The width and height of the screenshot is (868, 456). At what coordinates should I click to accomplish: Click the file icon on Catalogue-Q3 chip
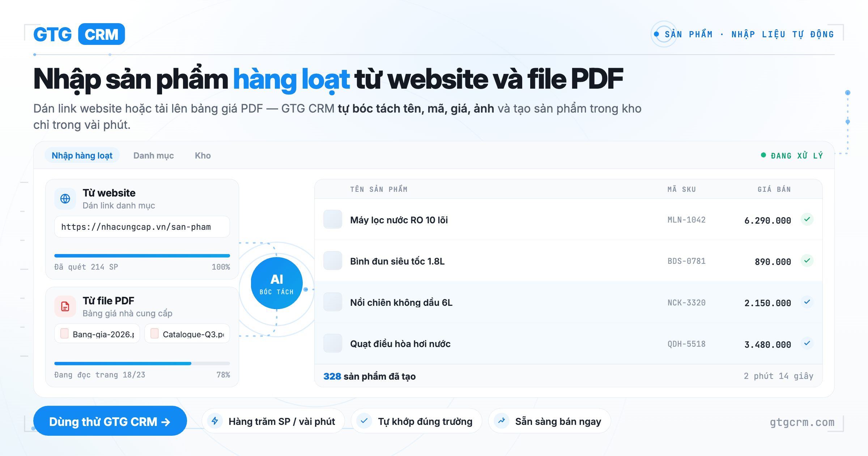pos(154,333)
